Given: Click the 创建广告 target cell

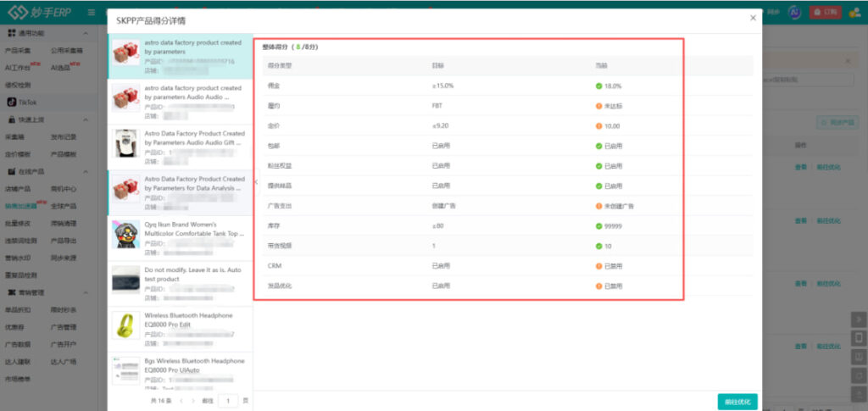Looking at the screenshot, I should pyautogui.click(x=444, y=206).
